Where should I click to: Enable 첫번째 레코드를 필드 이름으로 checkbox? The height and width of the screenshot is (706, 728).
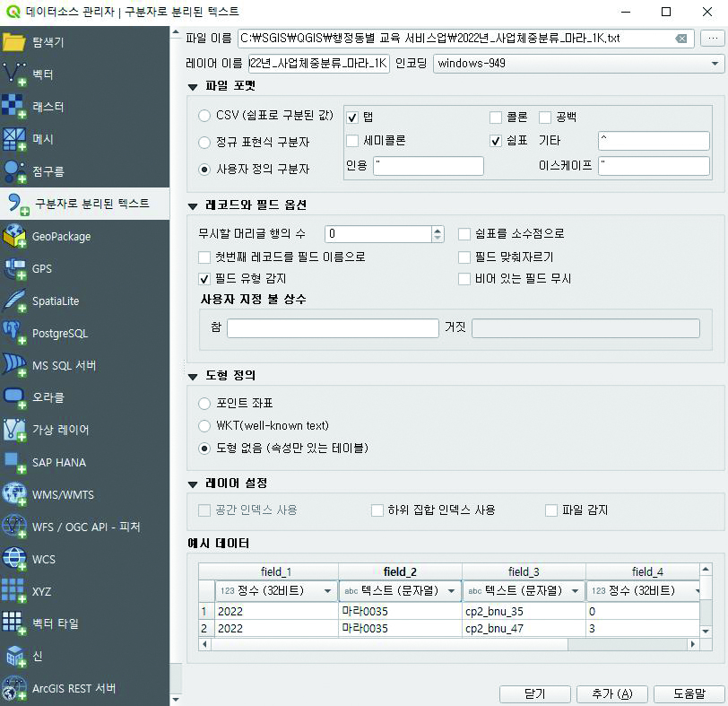(204, 257)
